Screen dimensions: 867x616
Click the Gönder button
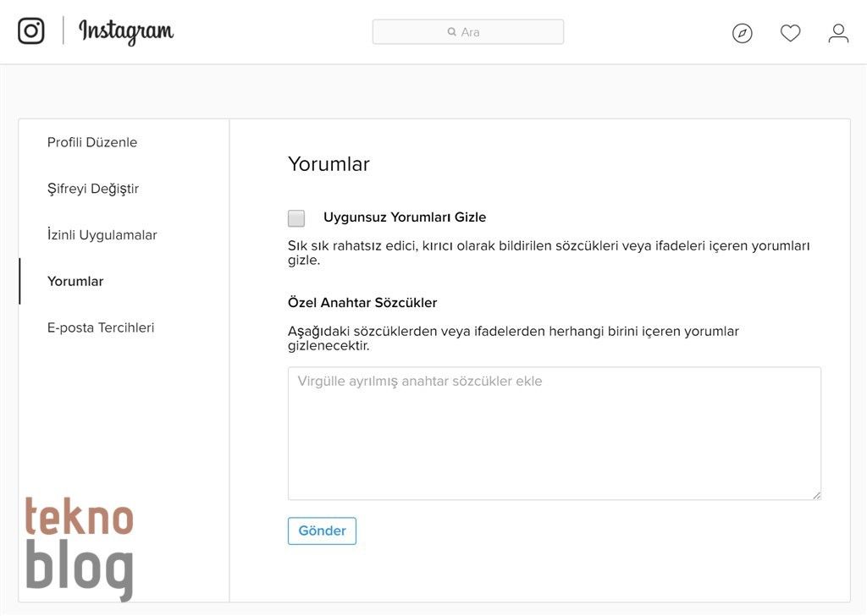322,531
